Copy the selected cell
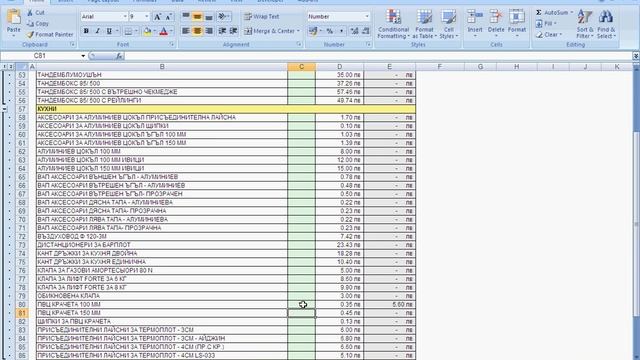The width and height of the screenshot is (640, 360). (x=30, y=24)
